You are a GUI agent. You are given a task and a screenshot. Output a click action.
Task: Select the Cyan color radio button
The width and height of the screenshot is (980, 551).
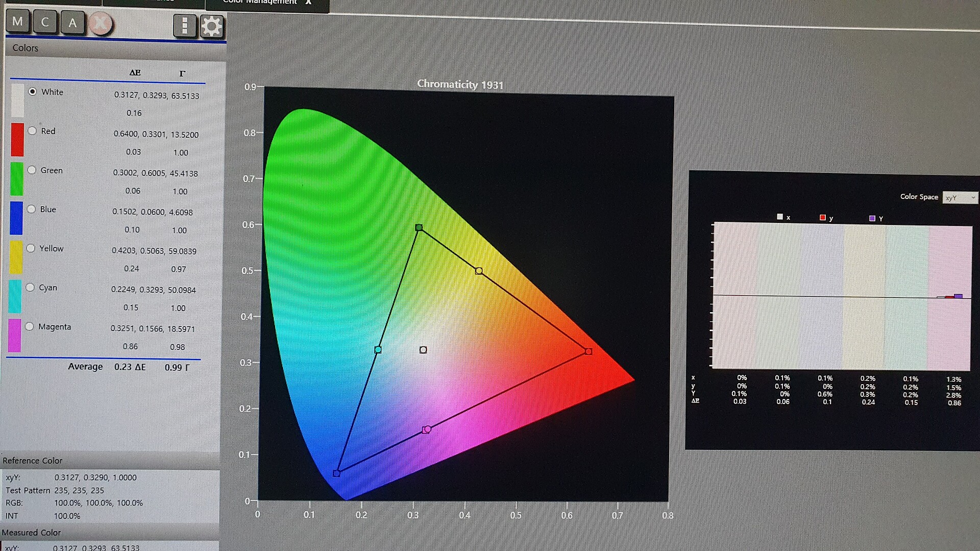(x=30, y=287)
